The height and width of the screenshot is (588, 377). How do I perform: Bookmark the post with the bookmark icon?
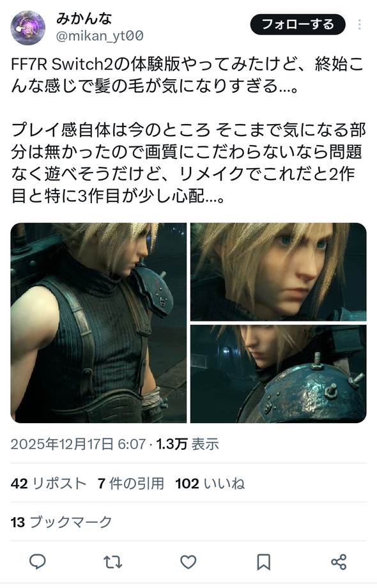(x=263, y=562)
